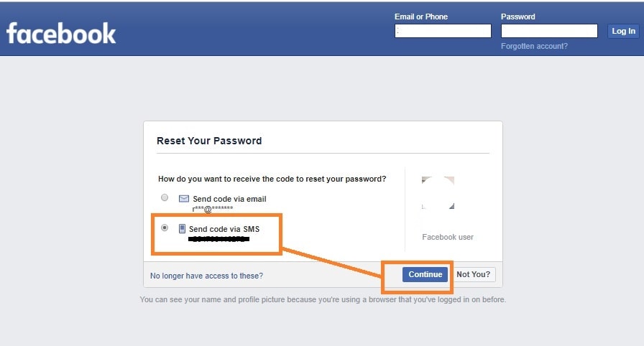Open the Forgotten account? link
The height and width of the screenshot is (346, 644).
pos(534,47)
